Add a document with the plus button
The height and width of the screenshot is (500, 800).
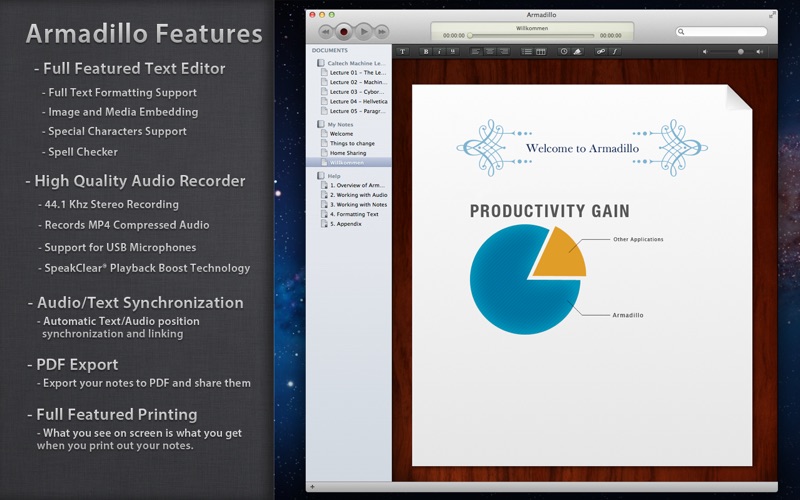point(312,487)
